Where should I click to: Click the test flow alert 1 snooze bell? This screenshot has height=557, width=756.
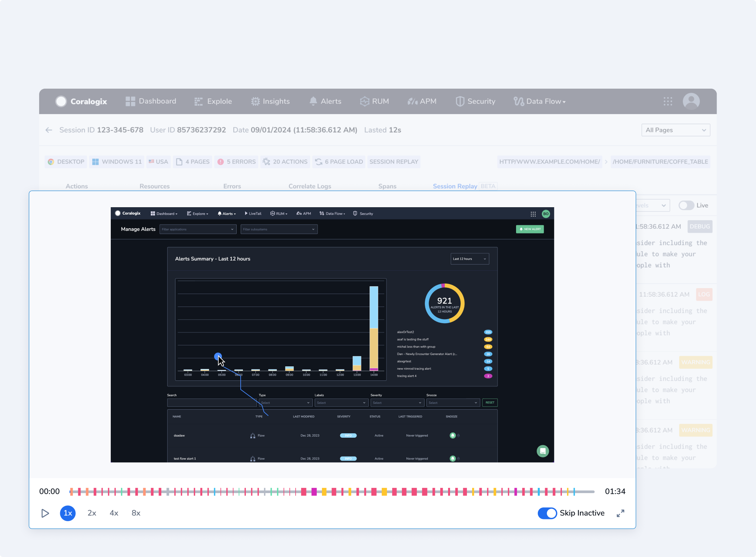pos(453,458)
